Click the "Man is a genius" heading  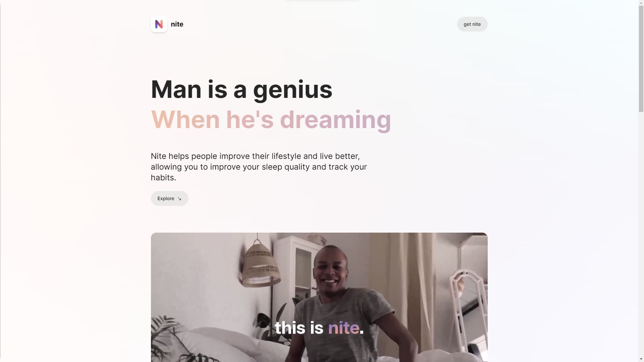tap(241, 89)
